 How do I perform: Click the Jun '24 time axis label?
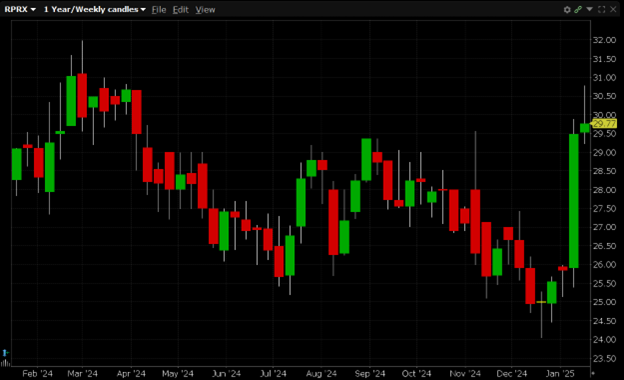point(226,374)
